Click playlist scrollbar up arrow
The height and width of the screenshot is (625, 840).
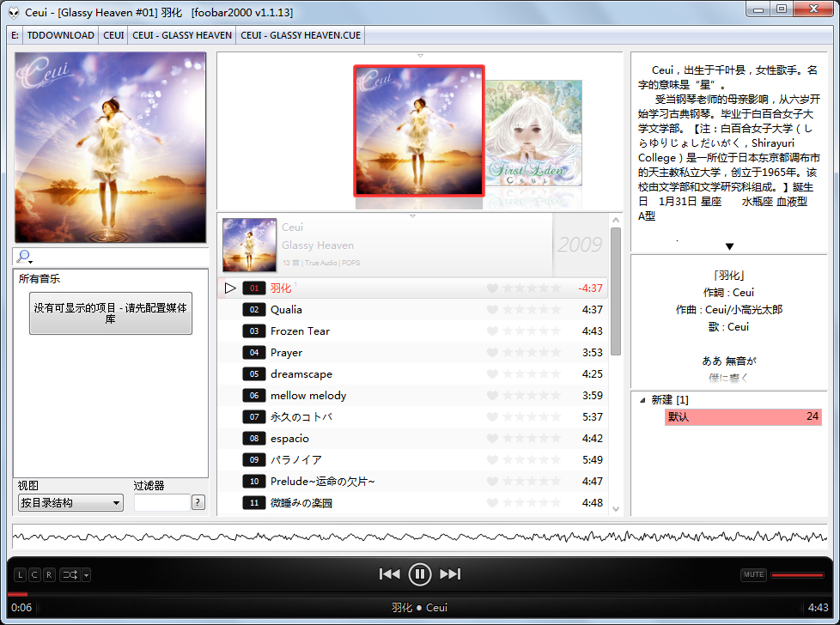(616, 220)
